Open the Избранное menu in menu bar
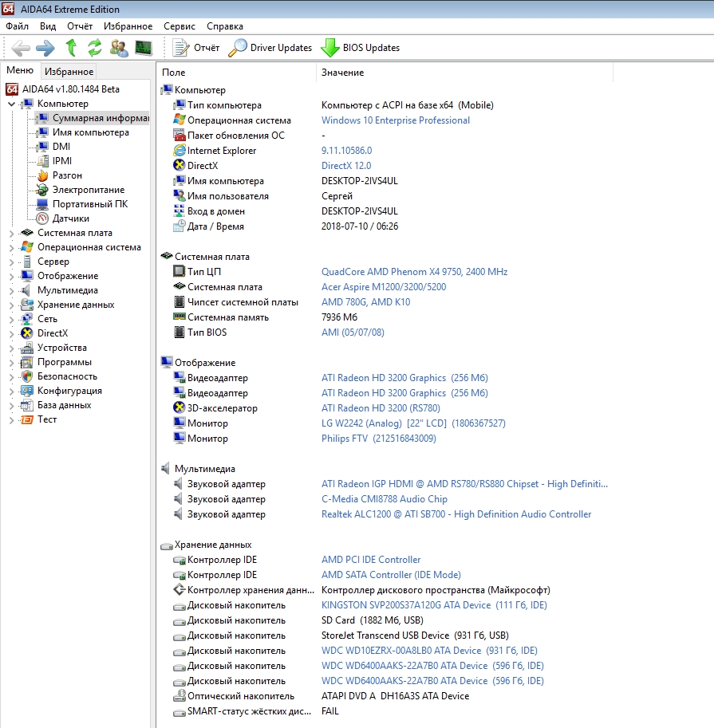 (128, 26)
